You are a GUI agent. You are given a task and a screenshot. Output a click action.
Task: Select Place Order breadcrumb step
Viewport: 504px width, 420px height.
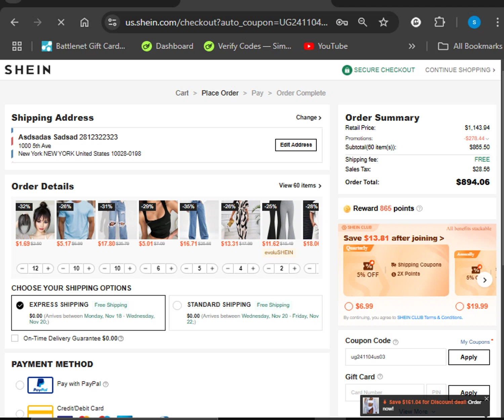point(220,93)
